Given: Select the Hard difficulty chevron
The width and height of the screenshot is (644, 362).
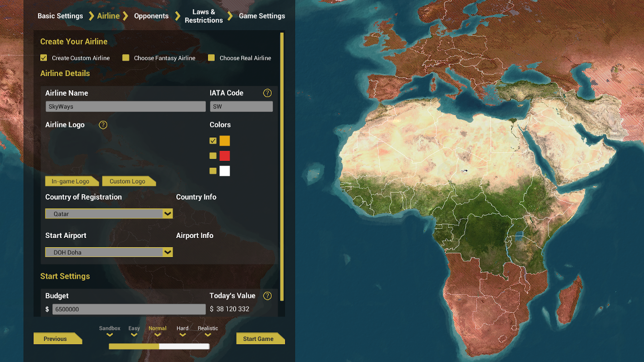Looking at the screenshot, I should [183, 335].
